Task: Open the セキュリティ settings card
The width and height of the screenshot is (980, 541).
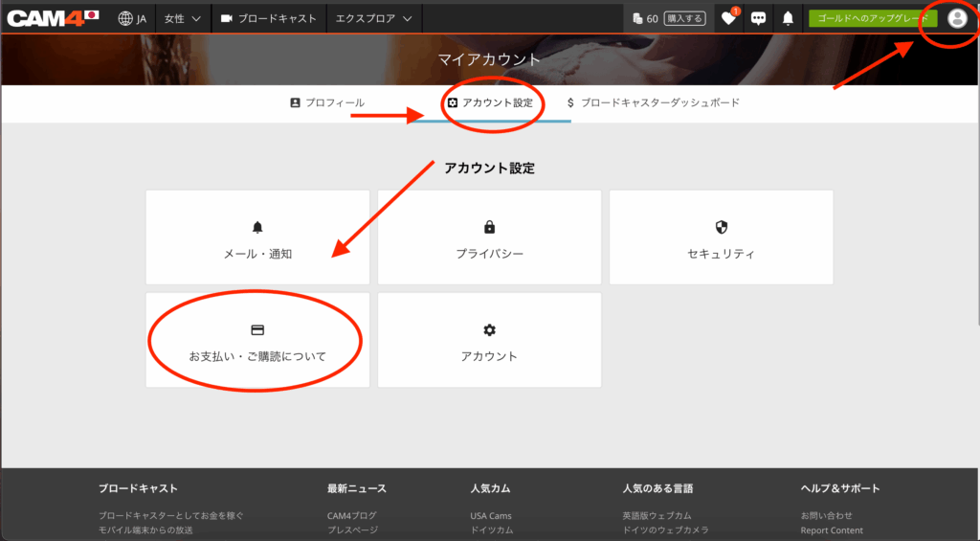Action: coord(722,237)
